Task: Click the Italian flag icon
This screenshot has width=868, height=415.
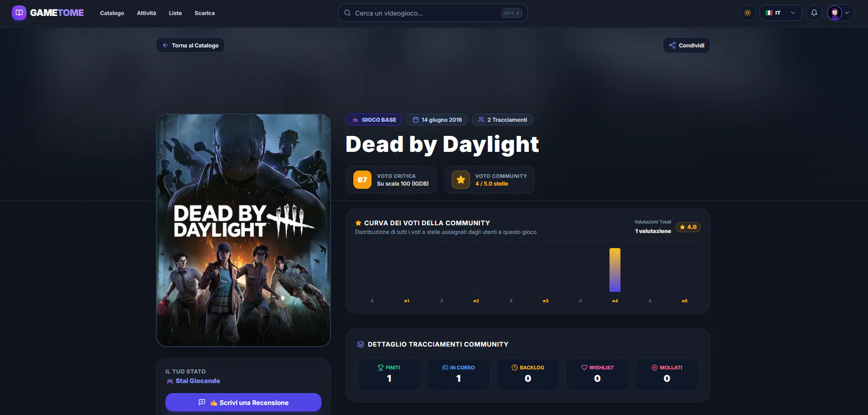Action: point(769,13)
